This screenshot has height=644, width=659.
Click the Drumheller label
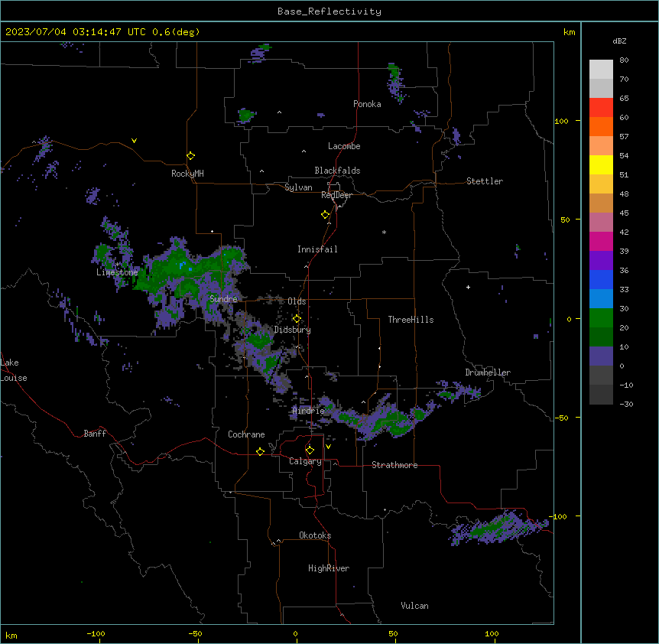(x=488, y=372)
